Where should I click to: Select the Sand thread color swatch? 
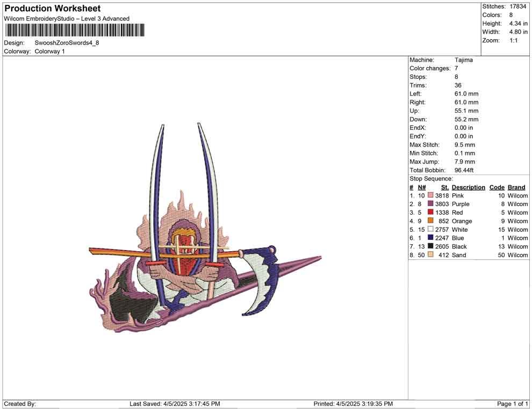430,255
